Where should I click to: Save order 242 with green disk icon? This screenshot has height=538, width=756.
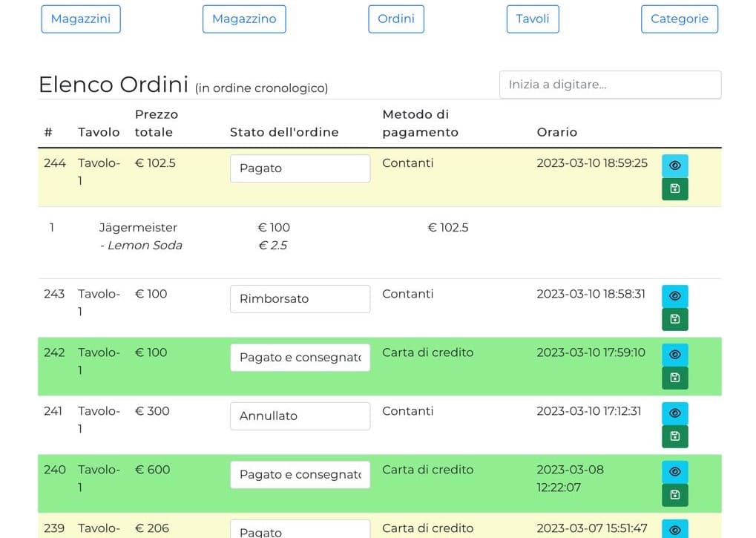click(674, 378)
